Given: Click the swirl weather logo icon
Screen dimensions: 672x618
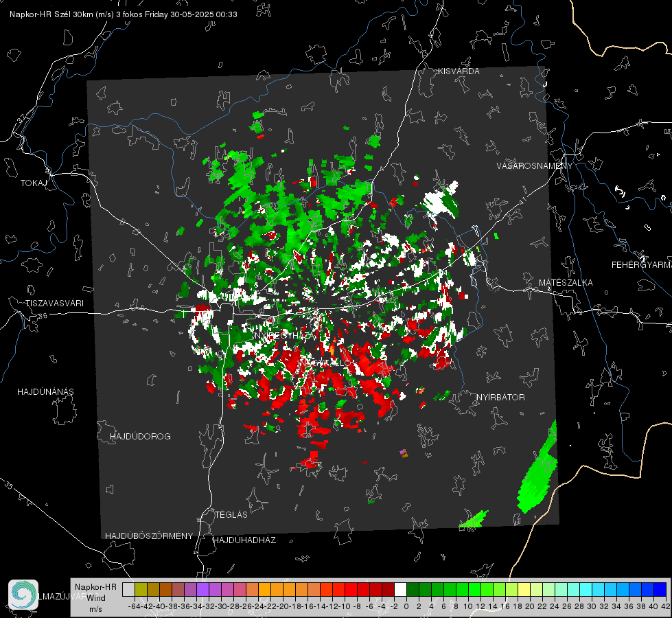Looking at the screenshot, I should pyautogui.click(x=23, y=595).
